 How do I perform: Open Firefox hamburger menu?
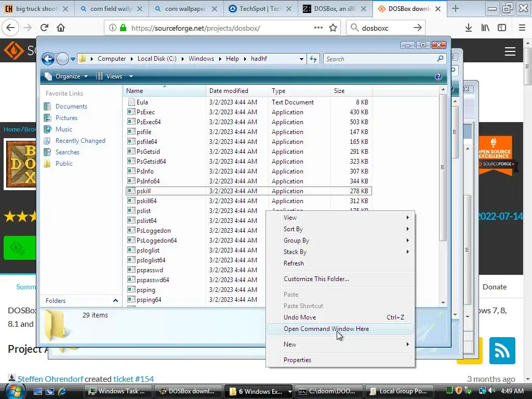[x=522, y=28]
